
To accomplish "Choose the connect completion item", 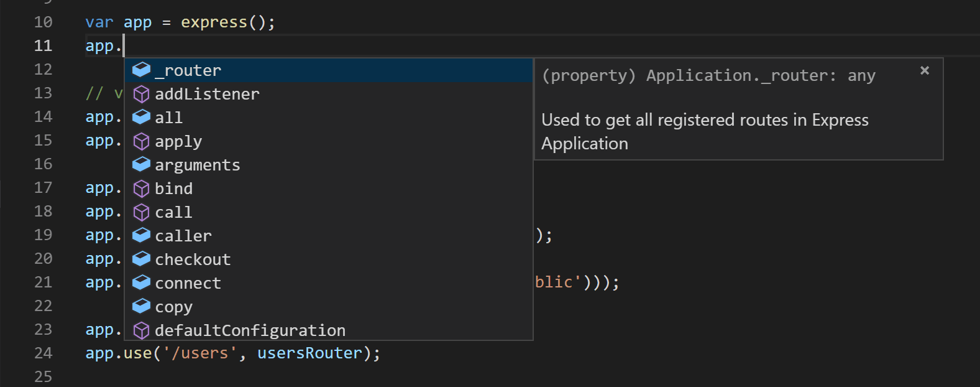I will (x=188, y=283).
